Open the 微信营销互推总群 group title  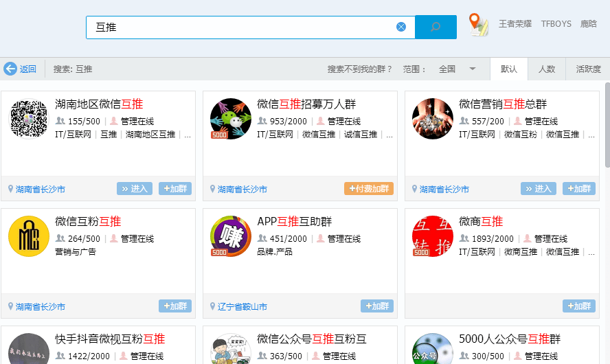pos(503,104)
